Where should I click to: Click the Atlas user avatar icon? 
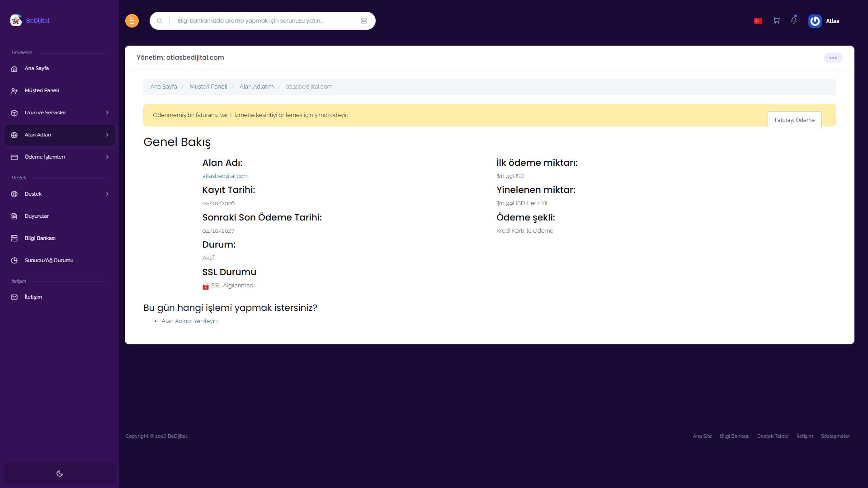(815, 21)
